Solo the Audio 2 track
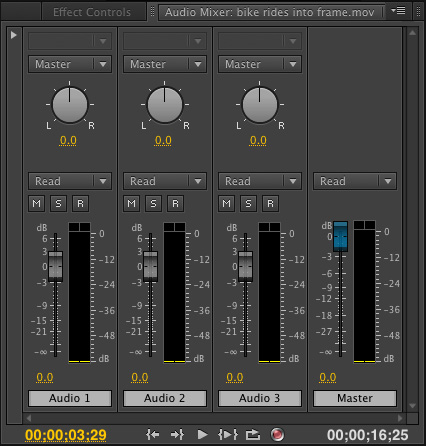 click(x=153, y=203)
